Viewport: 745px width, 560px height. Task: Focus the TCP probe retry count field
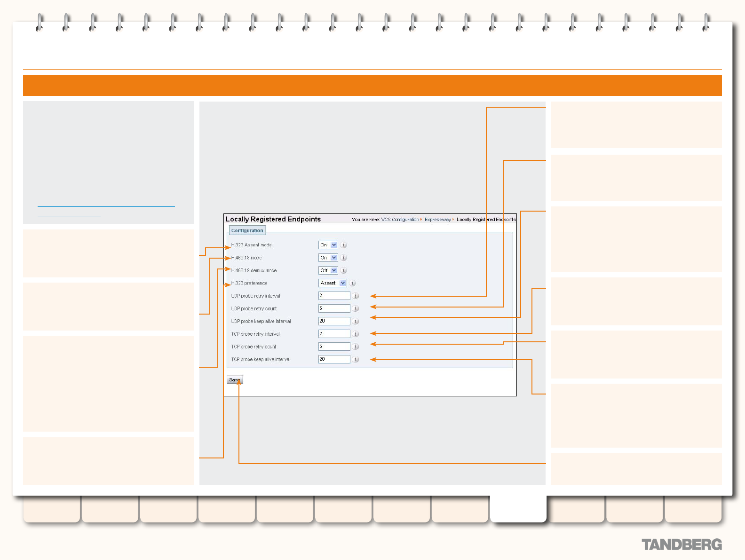[334, 347]
